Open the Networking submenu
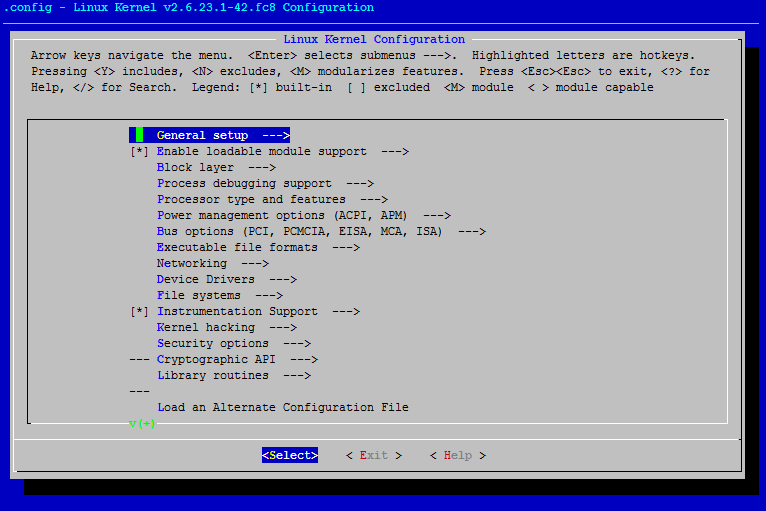 213,264
